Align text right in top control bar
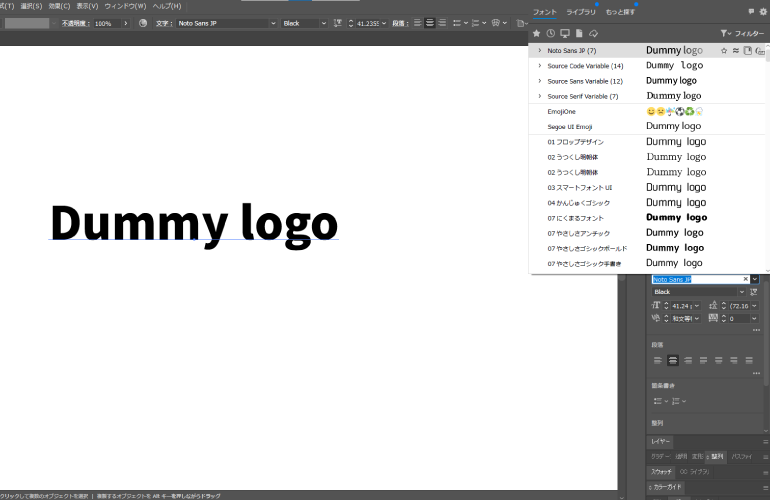Image resolution: width=770 pixels, height=500 pixels. 442,23
